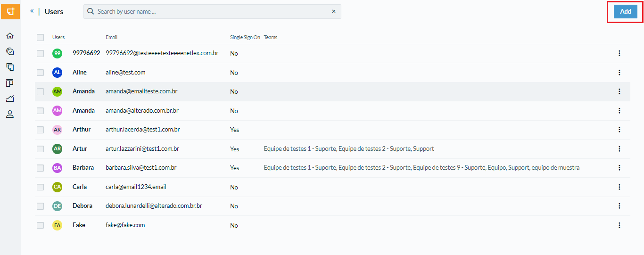The height and width of the screenshot is (255, 644).
Task: Open the kebab menu for Fake
Action: [x=619, y=225]
